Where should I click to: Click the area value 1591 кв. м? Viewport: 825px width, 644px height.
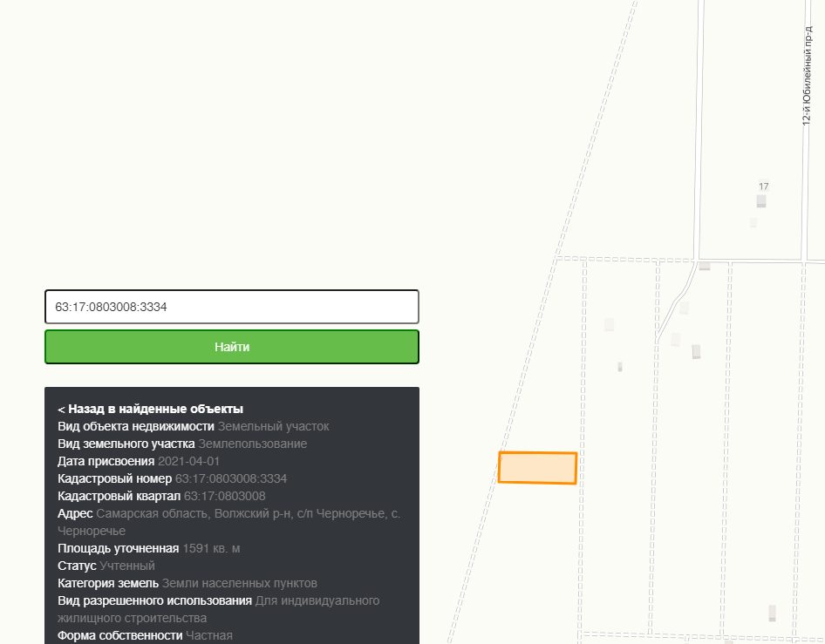(211, 548)
